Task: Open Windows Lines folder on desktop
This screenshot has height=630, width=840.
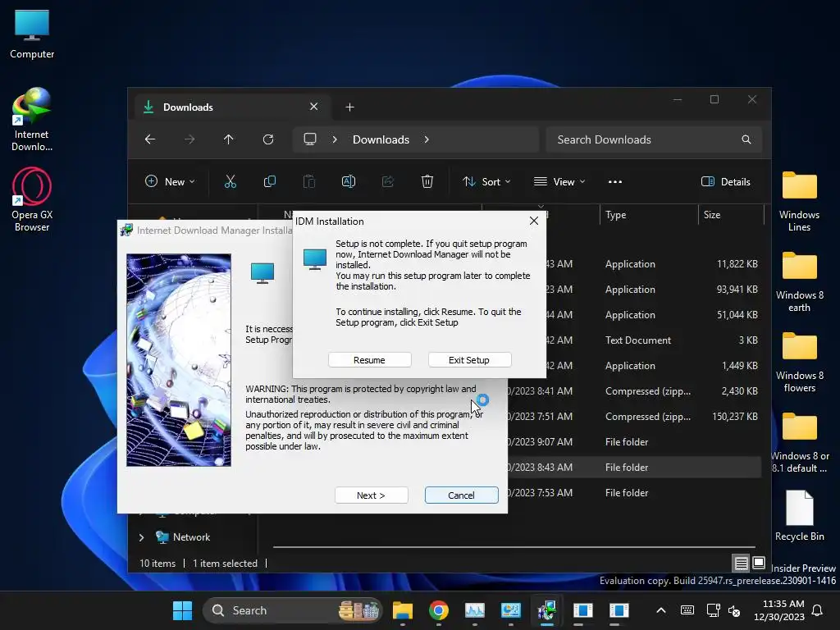Action: coord(799,201)
